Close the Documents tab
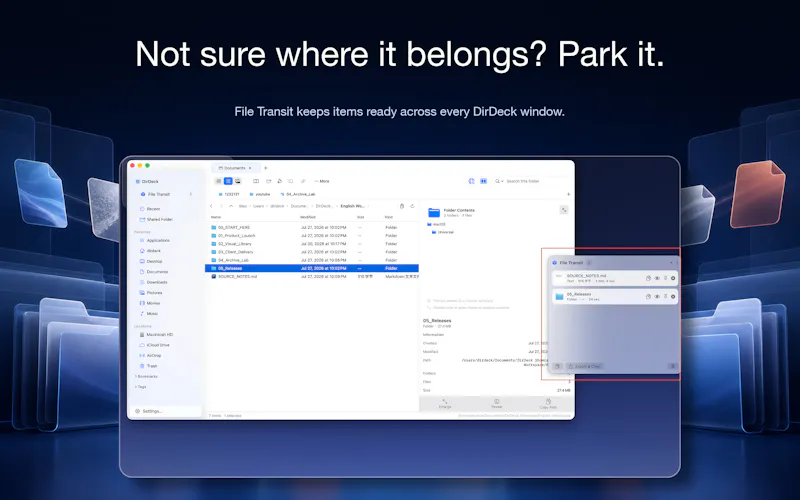The width and height of the screenshot is (800, 500). tap(250, 168)
